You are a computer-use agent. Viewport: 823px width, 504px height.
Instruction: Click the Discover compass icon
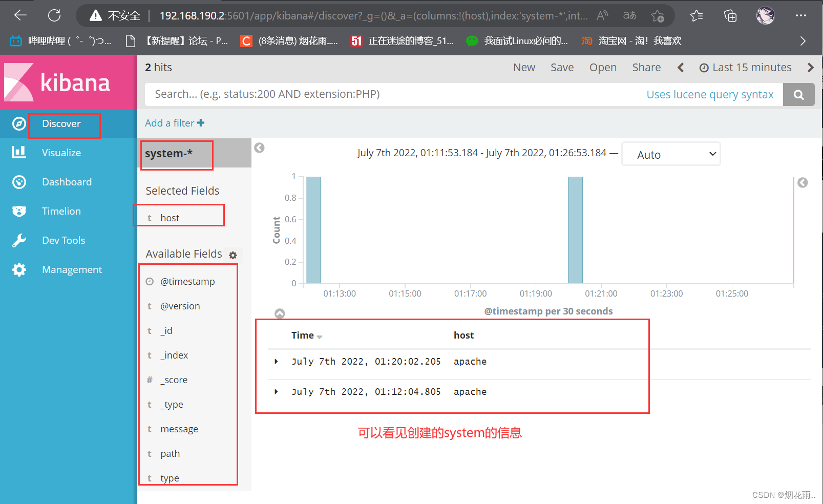point(19,123)
